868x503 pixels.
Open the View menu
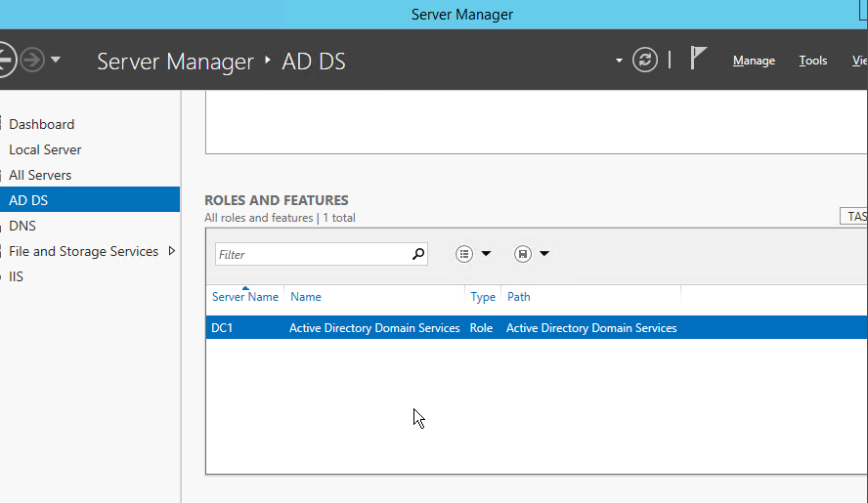coord(860,61)
